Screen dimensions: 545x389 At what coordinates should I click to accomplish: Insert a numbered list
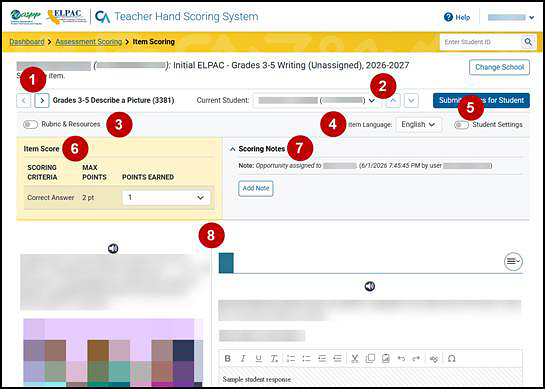[291, 358]
